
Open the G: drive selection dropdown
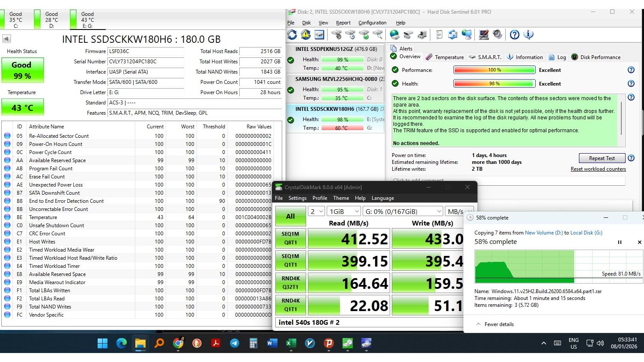point(402,211)
